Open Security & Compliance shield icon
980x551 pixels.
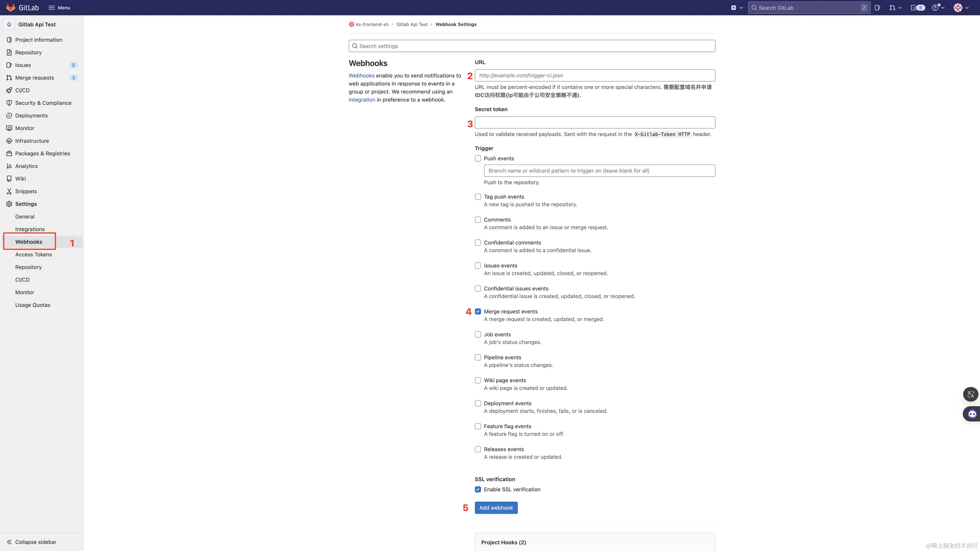coord(9,103)
